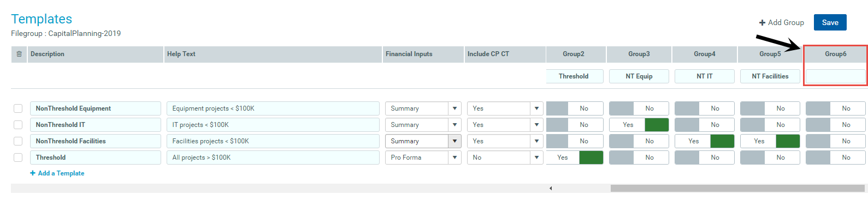Tick the NonThreshold Equipment row checkbox
The image size is (868, 200).
tap(18, 108)
